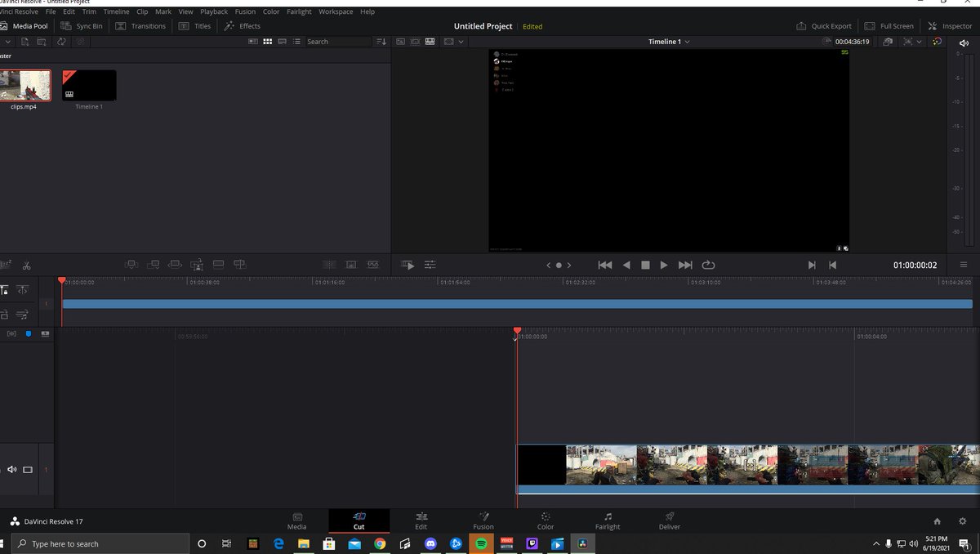Switch media pool to thumbnail view

click(x=267, y=42)
